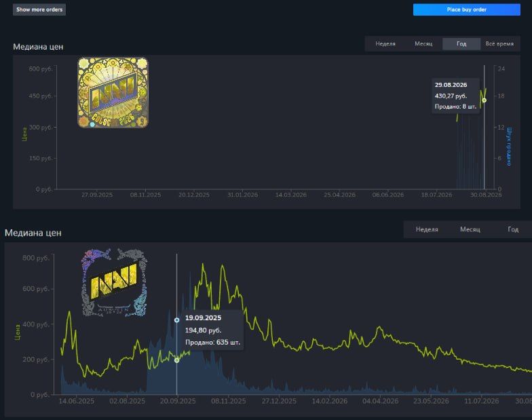Switch lower chart to Месяц tab
The width and height of the screenshot is (532, 420).
tap(470, 229)
